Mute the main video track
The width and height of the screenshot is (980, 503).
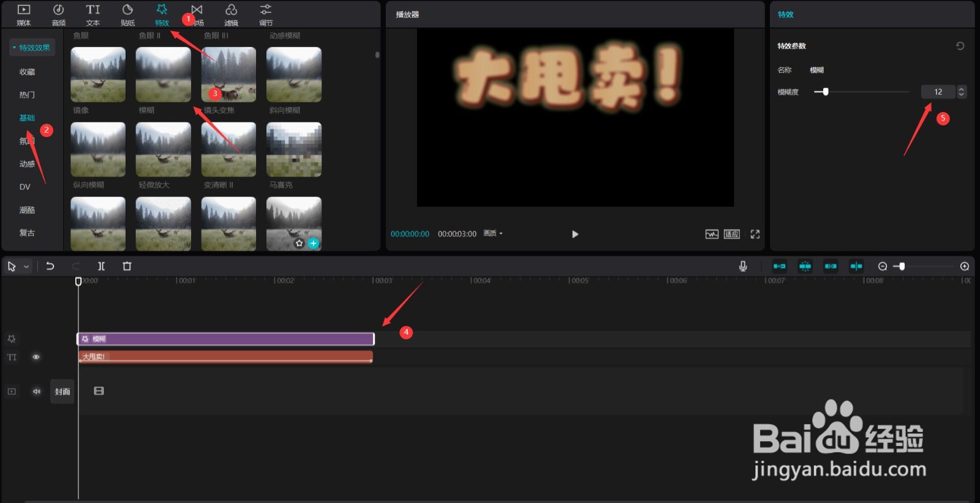36,391
